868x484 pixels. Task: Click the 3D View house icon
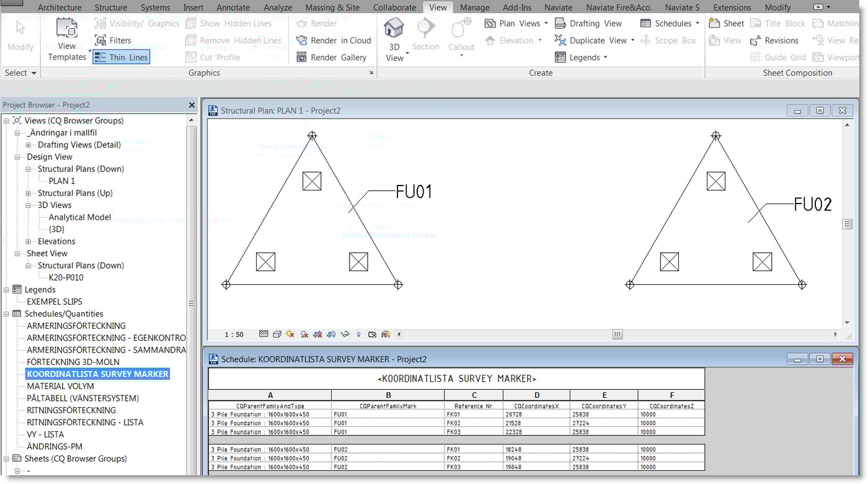tap(394, 29)
